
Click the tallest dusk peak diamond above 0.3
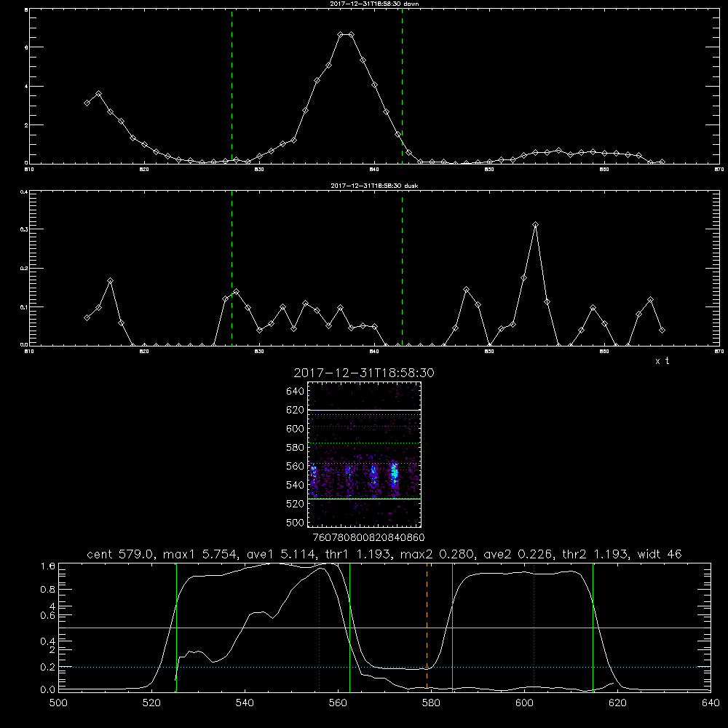pos(535,225)
